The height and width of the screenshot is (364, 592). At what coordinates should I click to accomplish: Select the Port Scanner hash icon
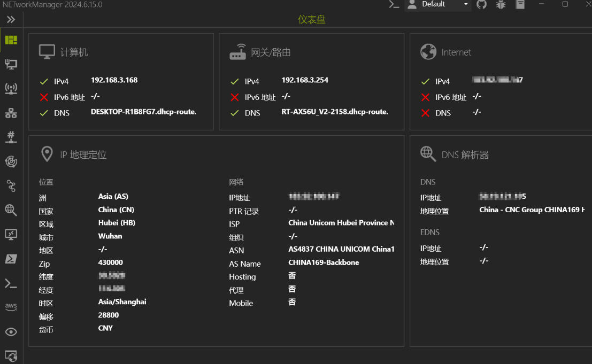coord(11,137)
